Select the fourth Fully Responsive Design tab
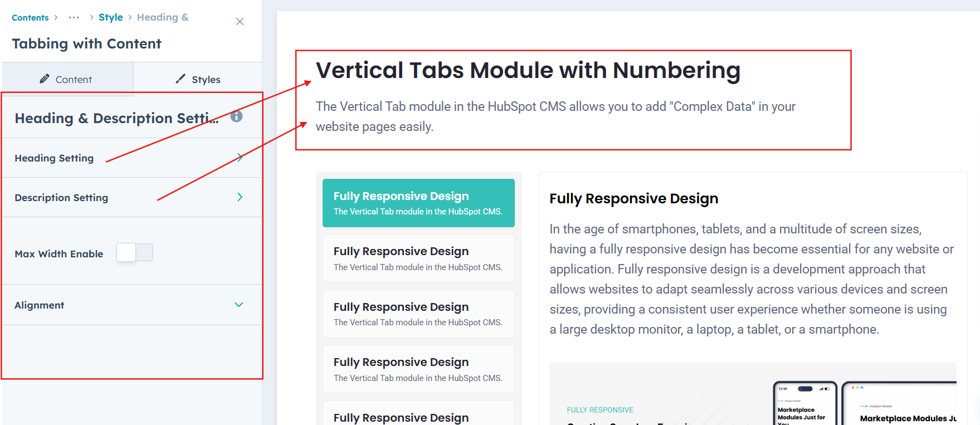The height and width of the screenshot is (425, 980). coord(418,369)
